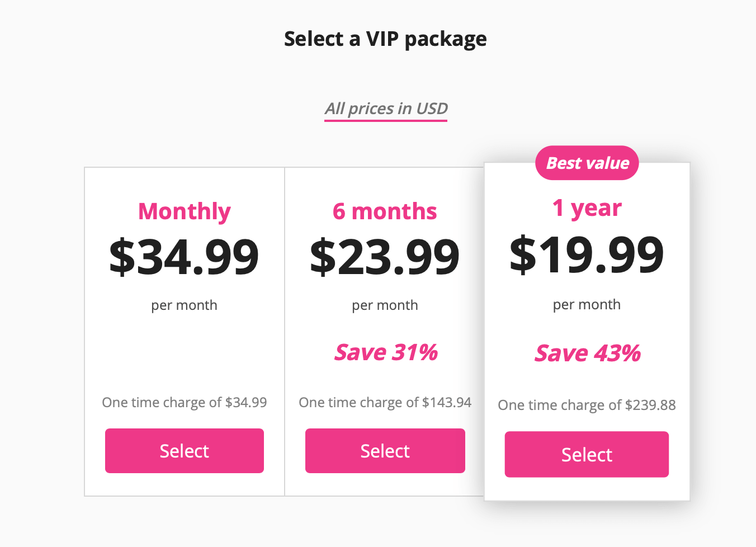Click the Save 31% label
Screen dimensions: 756x547
coord(386,352)
